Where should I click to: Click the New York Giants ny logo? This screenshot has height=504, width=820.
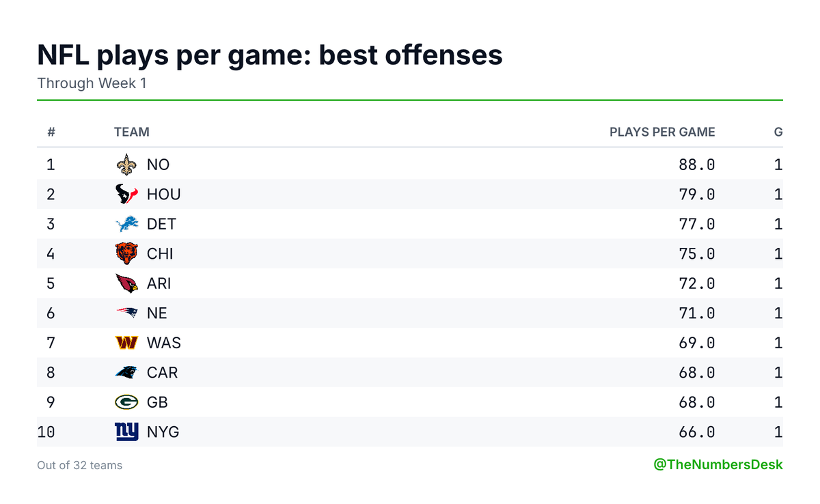pyautogui.click(x=126, y=432)
